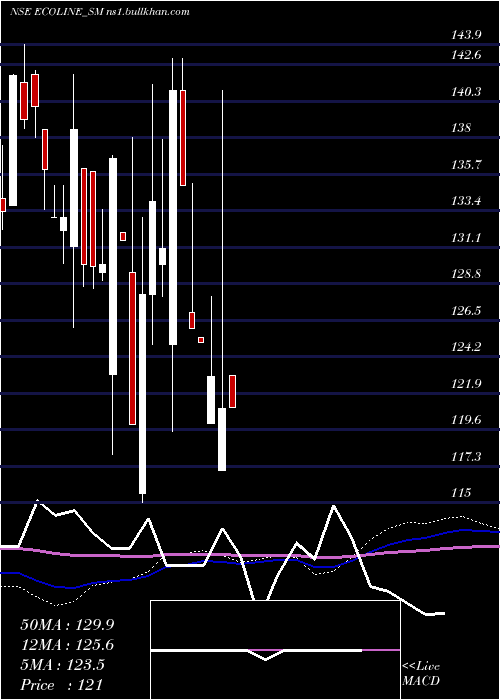The height and width of the screenshot is (700, 500).
Task: Click the 126.5 price level label
Action: tap(466, 310)
